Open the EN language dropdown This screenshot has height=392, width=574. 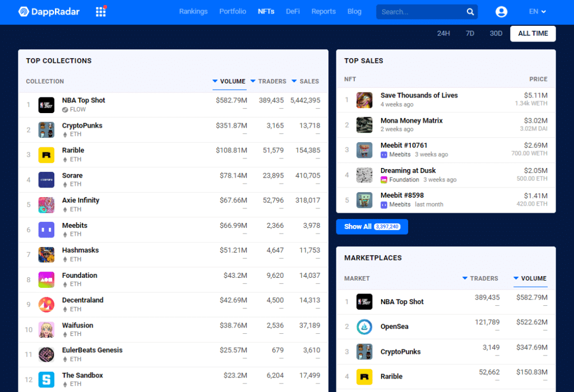coord(538,12)
